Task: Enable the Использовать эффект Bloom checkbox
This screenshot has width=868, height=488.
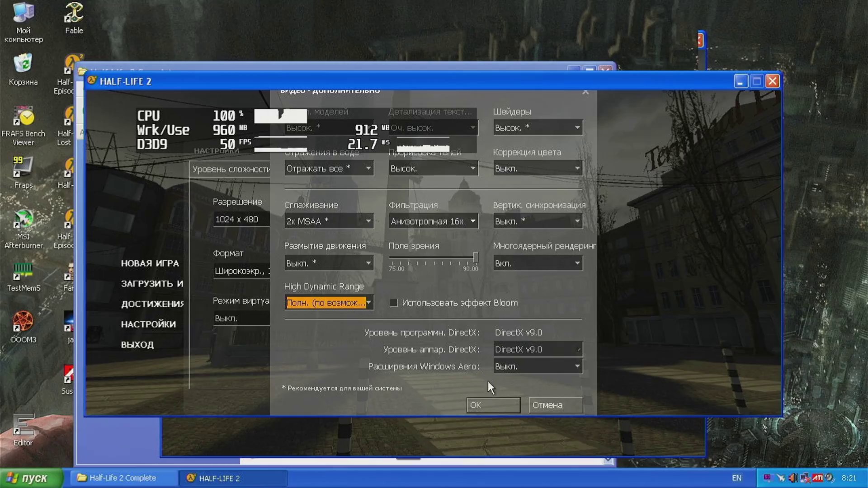Action: [x=394, y=303]
